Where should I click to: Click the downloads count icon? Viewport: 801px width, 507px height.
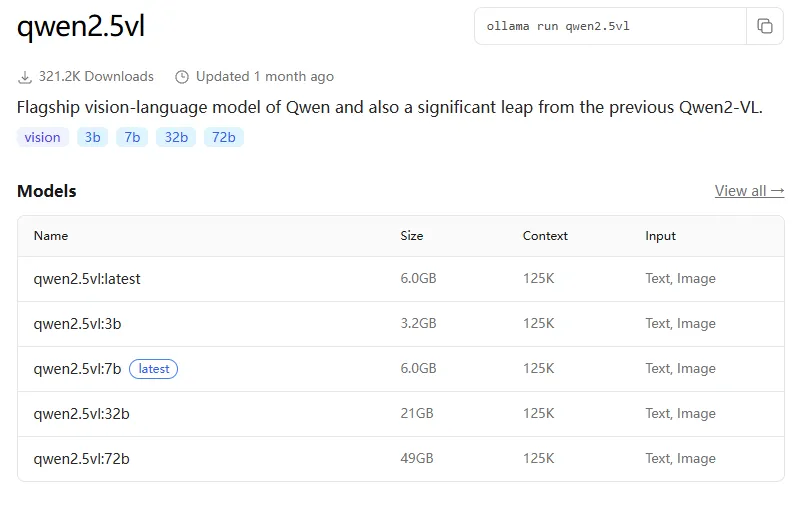coord(25,77)
